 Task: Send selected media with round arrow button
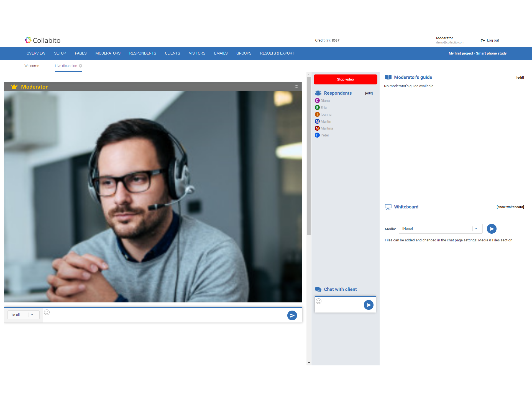click(491, 229)
